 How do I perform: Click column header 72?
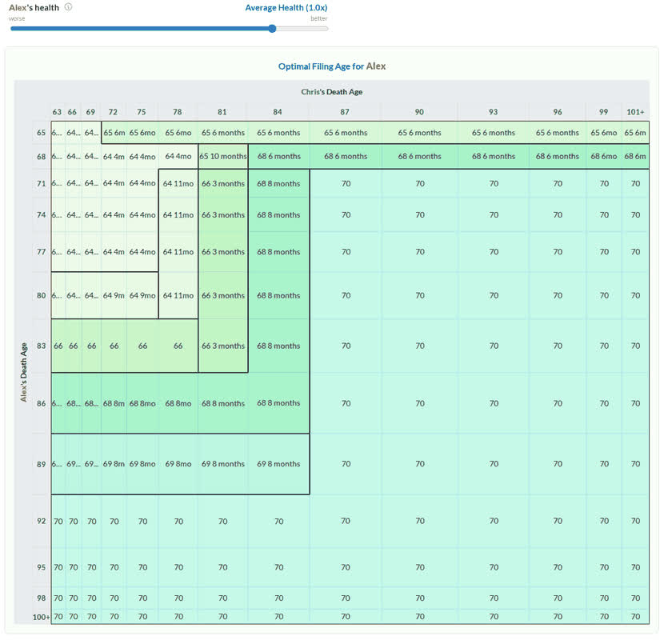(x=113, y=112)
